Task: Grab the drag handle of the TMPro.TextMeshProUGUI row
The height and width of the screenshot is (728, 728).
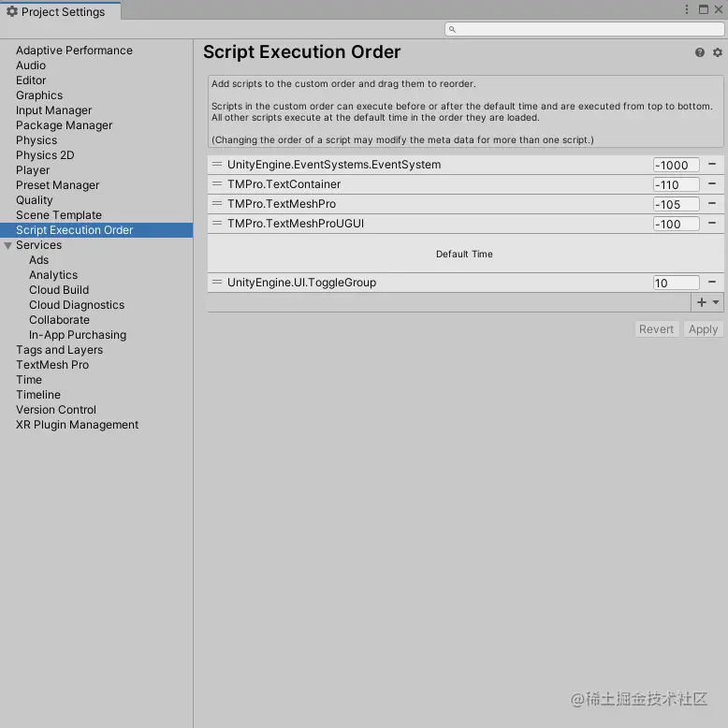Action: coord(217,223)
